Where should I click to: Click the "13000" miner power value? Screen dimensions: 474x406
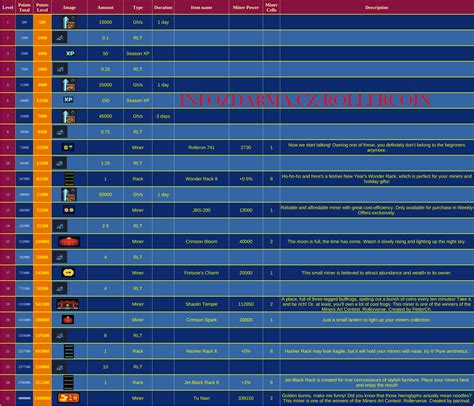[x=246, y=210]
